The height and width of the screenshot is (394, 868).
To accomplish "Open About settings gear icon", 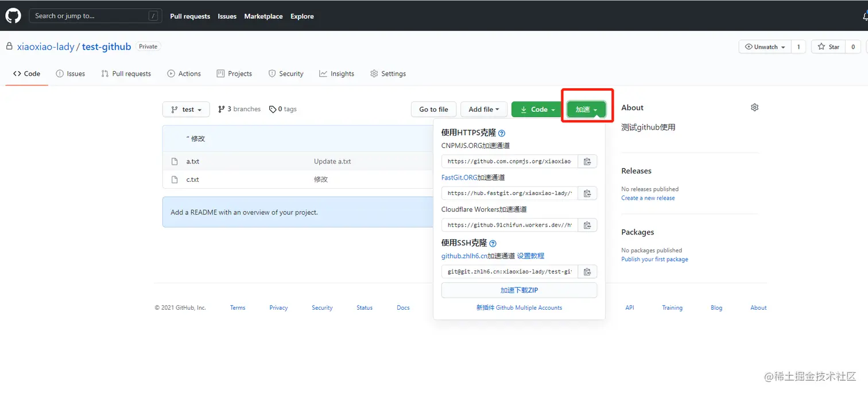I will (x=754, y=107).
